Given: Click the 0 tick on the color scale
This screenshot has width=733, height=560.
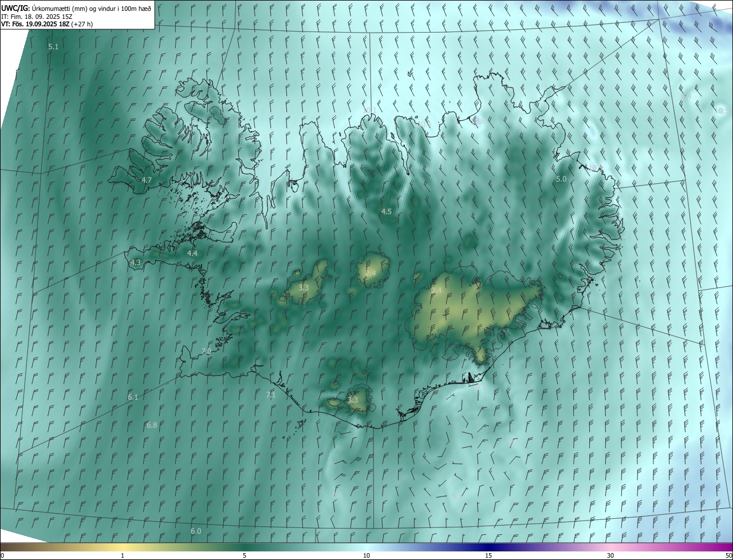Looking at the screenshot, I should coord(2,555).
